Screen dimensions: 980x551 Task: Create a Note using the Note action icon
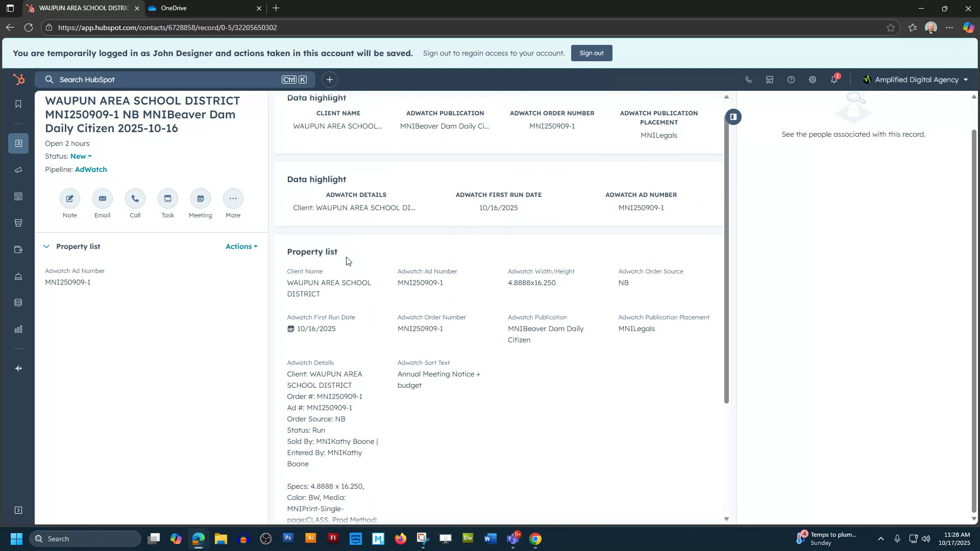tap(69, 198)
